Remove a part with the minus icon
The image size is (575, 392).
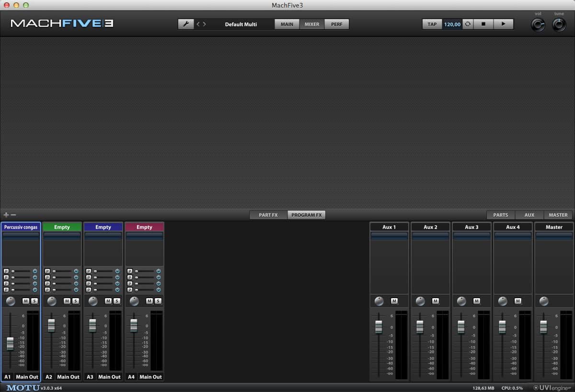(13, 215)
